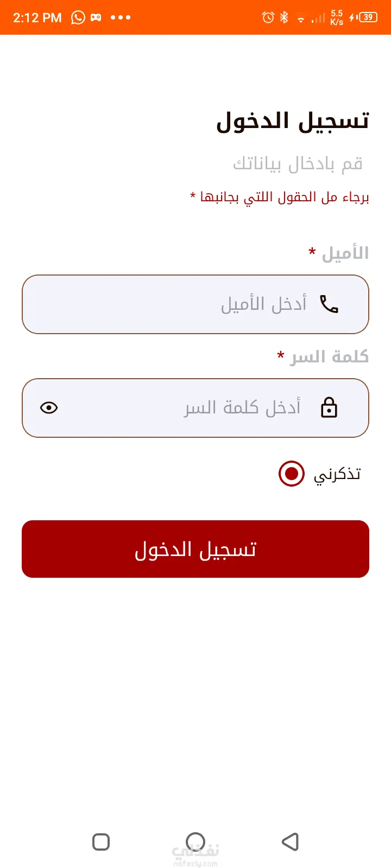Screen dimensions: 391x868
Task: Toggle the تذكرني remember me radio button
Action: [292, 474]
